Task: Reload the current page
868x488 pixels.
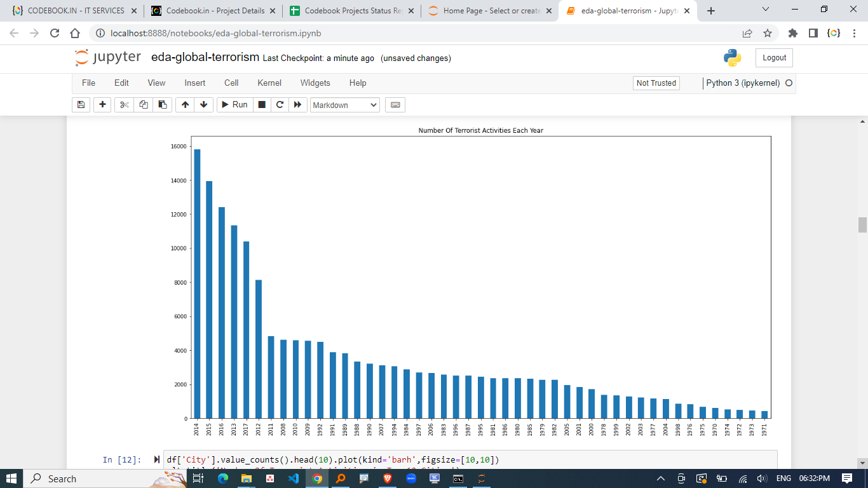Action: pyautogui.click(x=55, y=33)
